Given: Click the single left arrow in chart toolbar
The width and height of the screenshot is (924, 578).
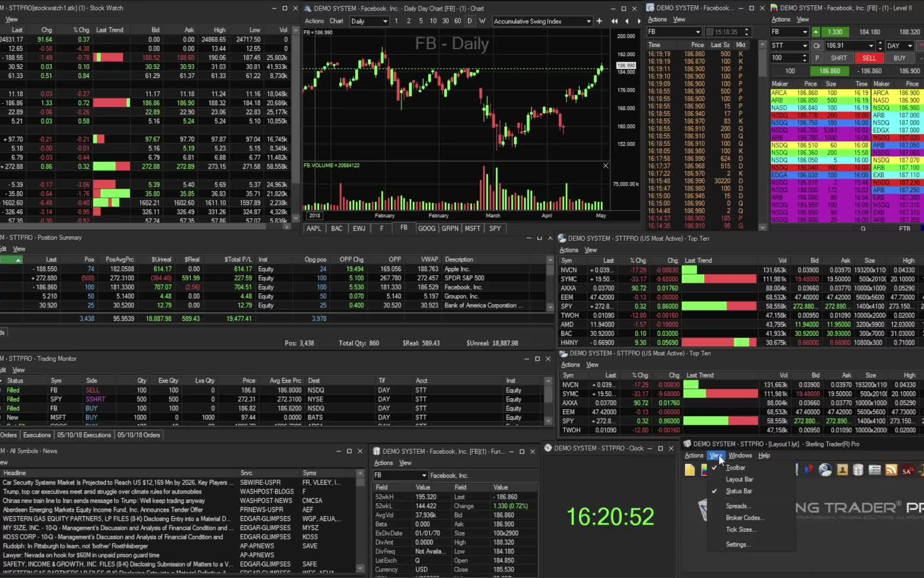Looking at the screenshot, I should (627, 21).
